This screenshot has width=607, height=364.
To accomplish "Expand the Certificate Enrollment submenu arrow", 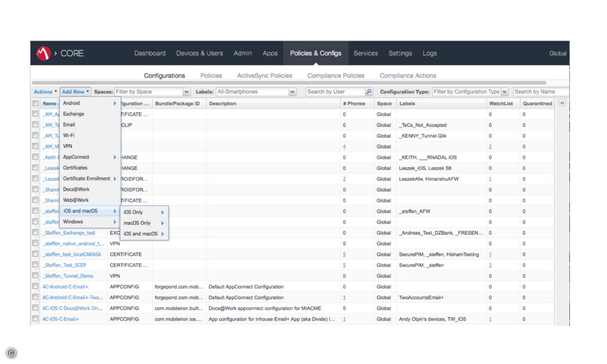I will pos(115,178).
